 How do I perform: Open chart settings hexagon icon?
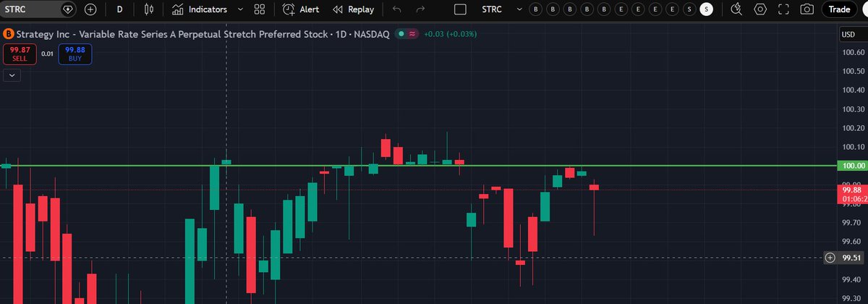(x=760, y=9)
